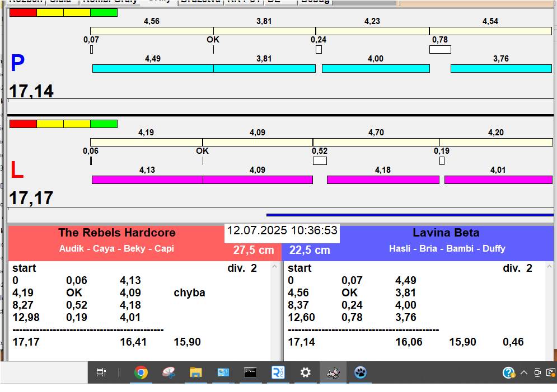Click the 0,07 start marker in lane P

pyautogui.click(x=92, y=50)
